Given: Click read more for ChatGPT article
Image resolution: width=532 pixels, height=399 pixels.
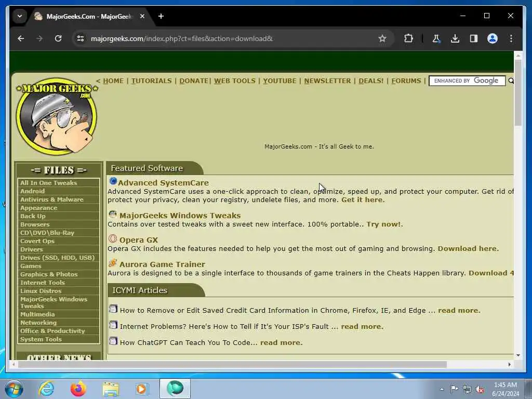Looking at the screenshot, I should click(x=280, y=343).
